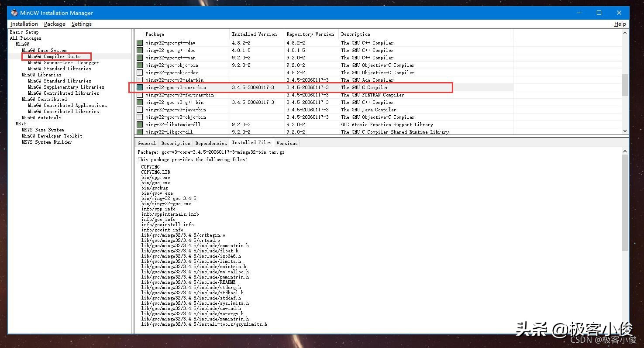
Task: Click the MinGW app icon in title bar
Action: tap(14, 13)
